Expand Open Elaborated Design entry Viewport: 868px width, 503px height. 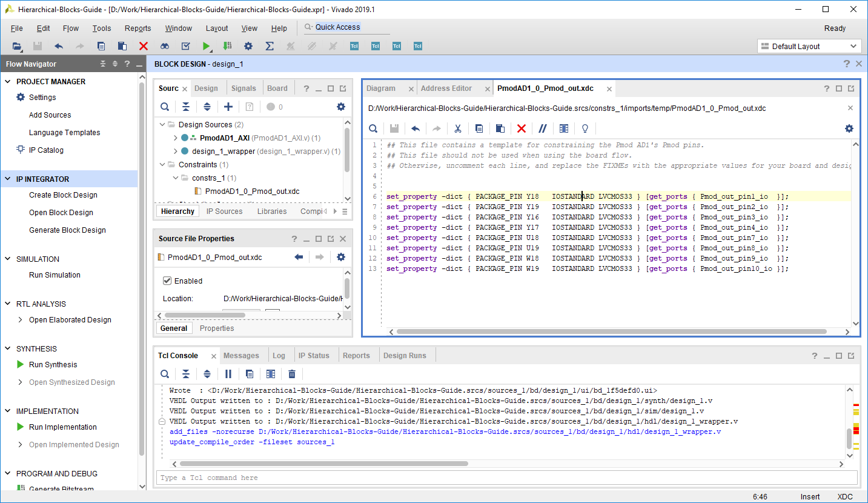pyautogui.click(x=21, y=320)
